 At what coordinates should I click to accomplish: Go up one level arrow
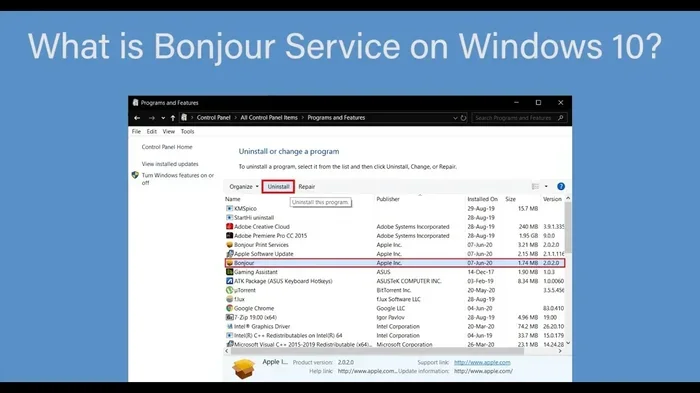point(173,118)
